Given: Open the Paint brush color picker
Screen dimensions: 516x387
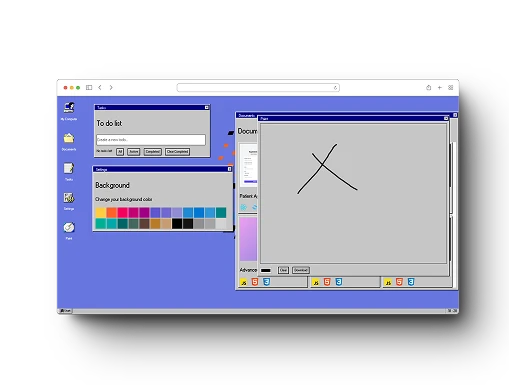Looking at the screenshot, I should click(x=266, y=270).
